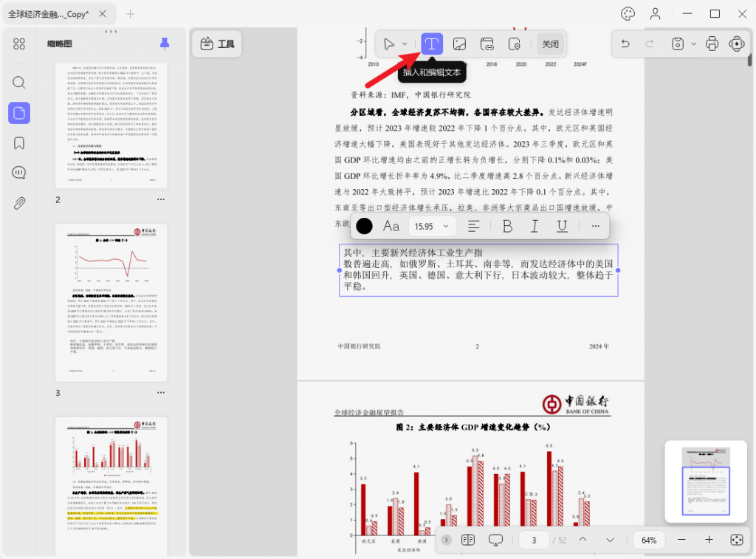
Task: Open a new tab with plus button
Action: 131,14
